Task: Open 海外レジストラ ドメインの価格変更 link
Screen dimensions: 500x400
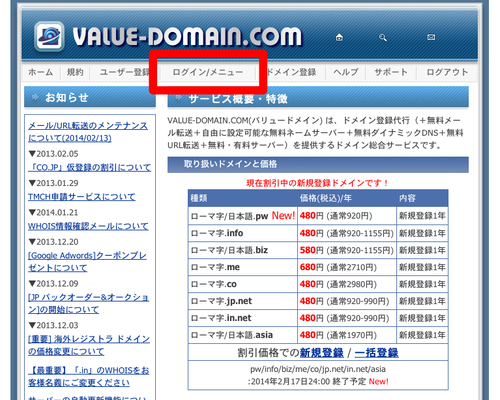Action: click(89, 345)
